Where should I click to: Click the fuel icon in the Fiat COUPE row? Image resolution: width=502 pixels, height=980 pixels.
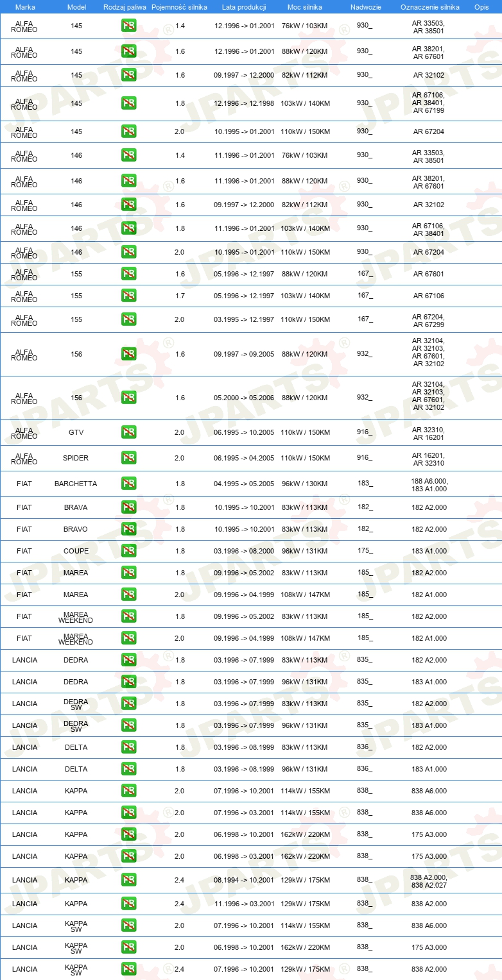(x=128, y=550)
